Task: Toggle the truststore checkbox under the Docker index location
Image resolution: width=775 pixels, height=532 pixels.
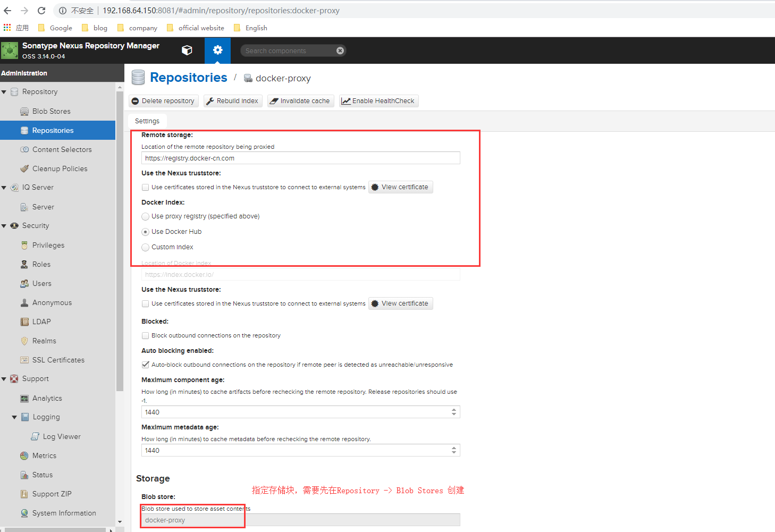Action: tap(145, 303)
